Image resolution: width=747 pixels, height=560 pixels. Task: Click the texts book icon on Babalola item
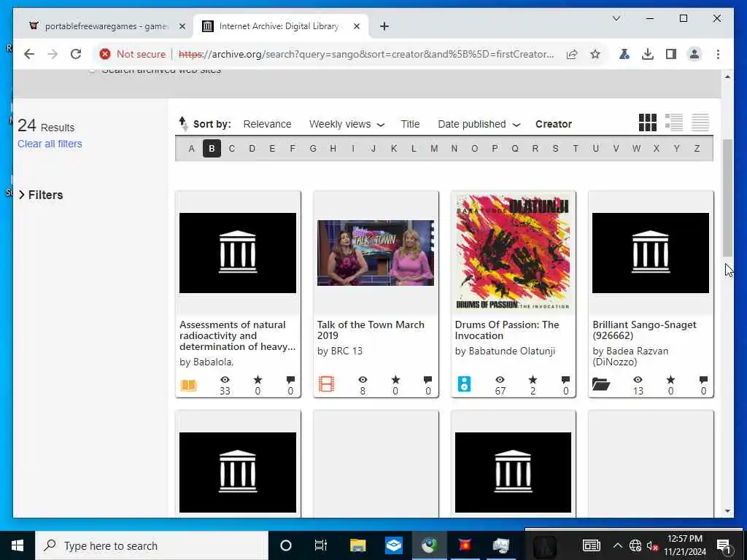(x=188, y=385)
